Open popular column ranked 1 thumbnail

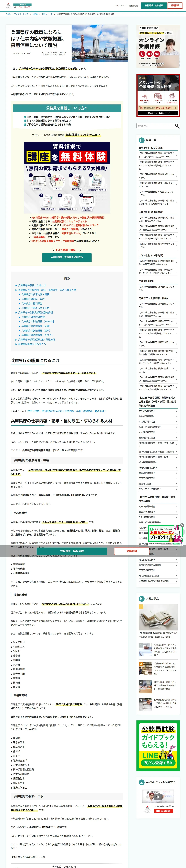(x=158, y=618)
